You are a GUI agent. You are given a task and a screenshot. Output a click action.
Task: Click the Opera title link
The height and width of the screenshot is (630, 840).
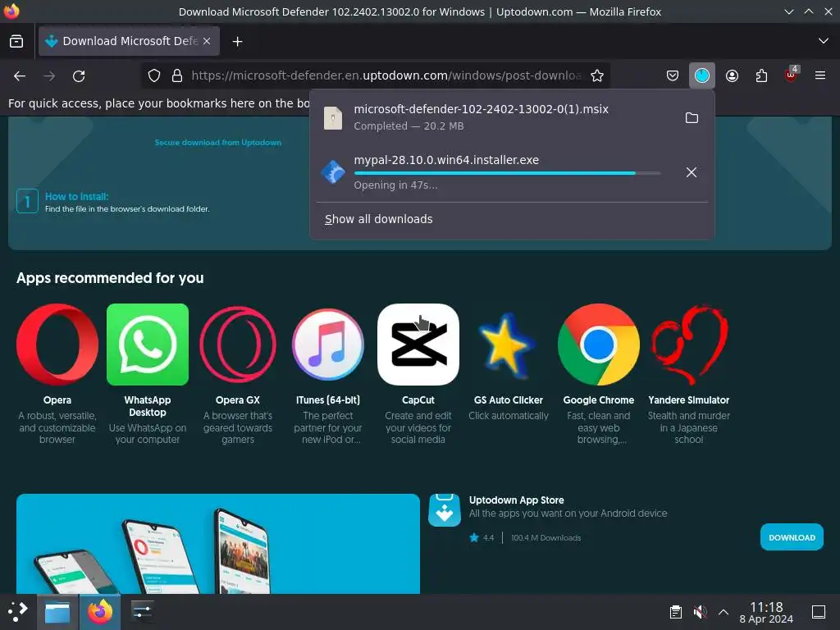(x=57, y=400)
